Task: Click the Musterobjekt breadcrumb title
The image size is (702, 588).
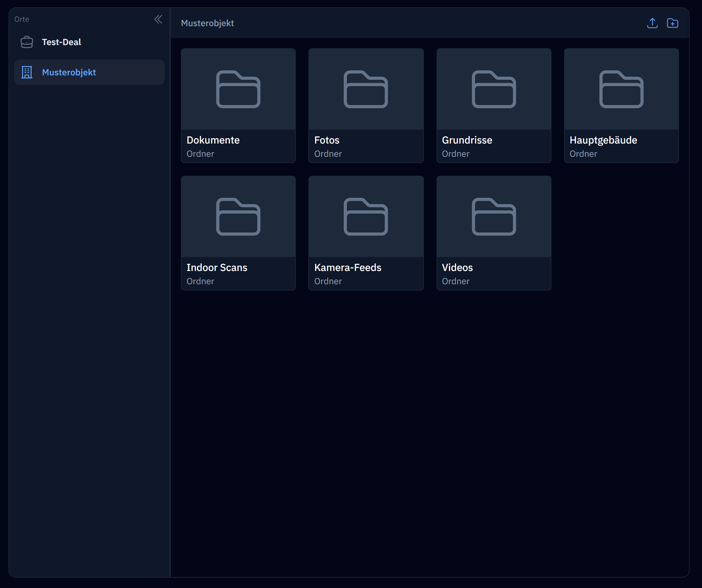Action: click(207, 23)
